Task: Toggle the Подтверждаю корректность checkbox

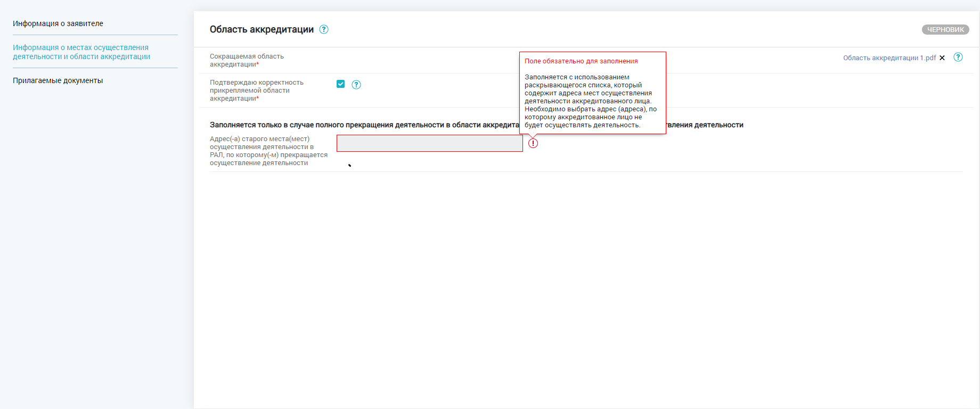Action: tap(341, 84)
